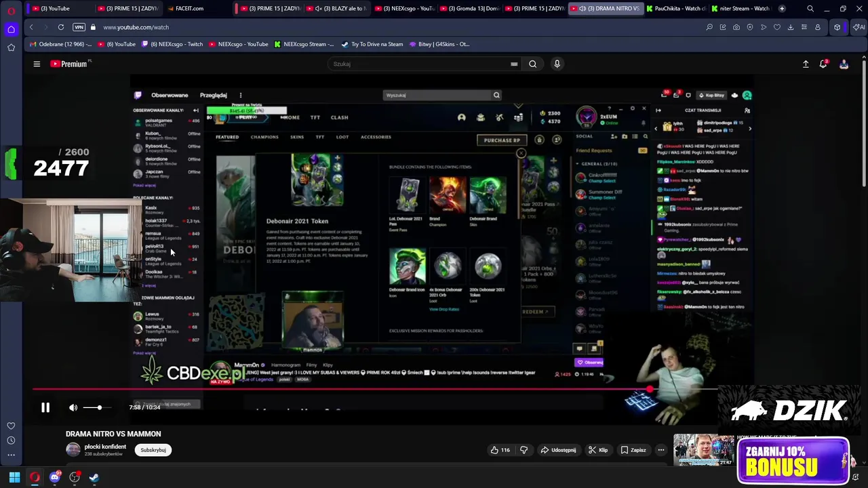Open Discord from the taskbar

pyautogui.click(x=55, y=477)
